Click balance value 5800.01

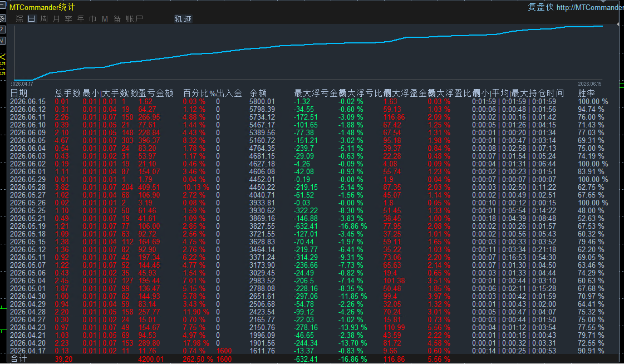point(262,101)
